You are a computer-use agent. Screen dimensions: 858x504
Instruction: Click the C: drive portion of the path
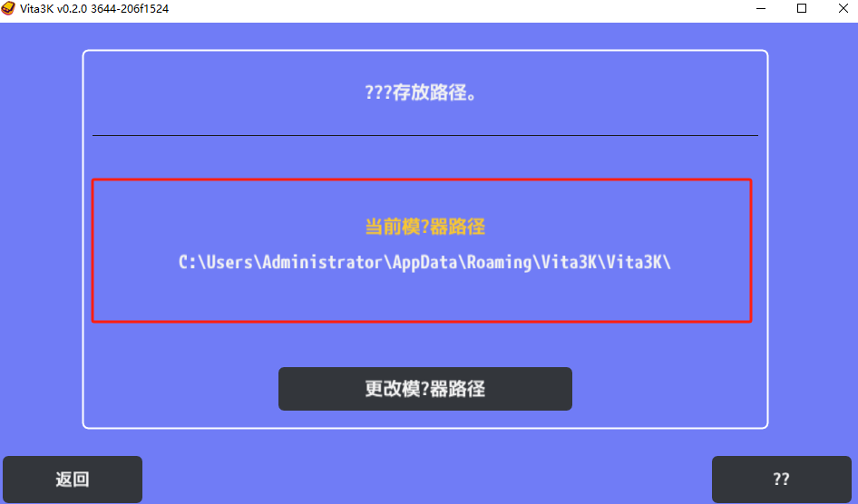pyautogui.click(x=187, y=262)
